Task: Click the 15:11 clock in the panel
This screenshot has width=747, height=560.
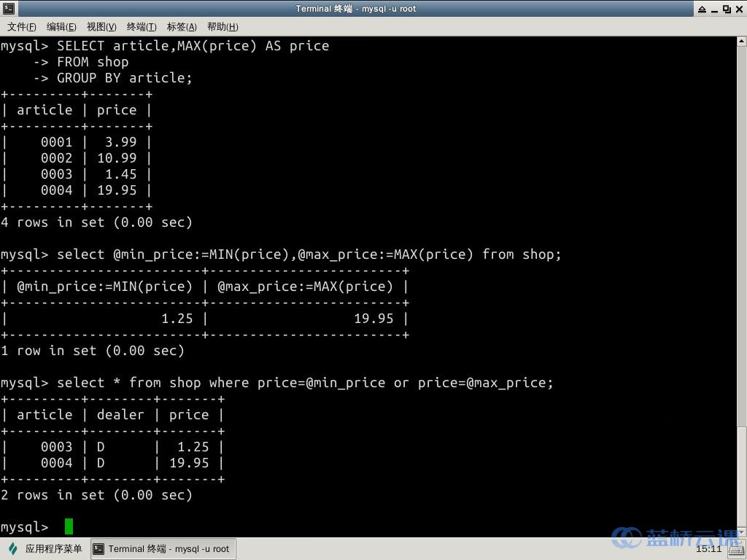Action: click(x=708, y=549)
